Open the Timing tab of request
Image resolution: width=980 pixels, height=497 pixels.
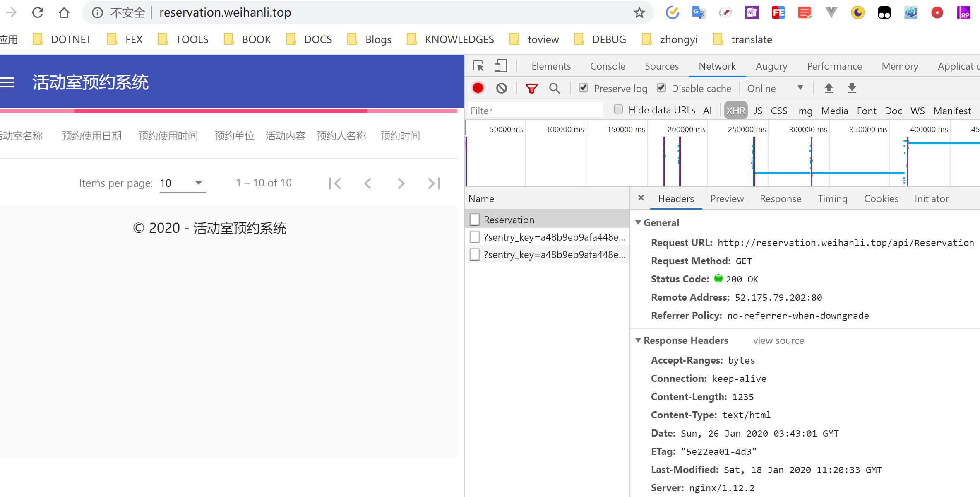[833, 199]
